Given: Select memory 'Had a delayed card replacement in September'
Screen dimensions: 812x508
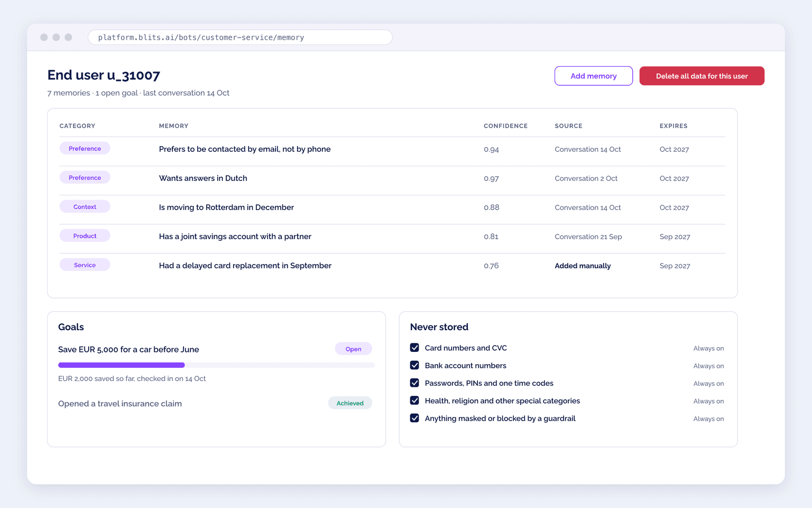Looking at the screenshot, I should [245, 266].
